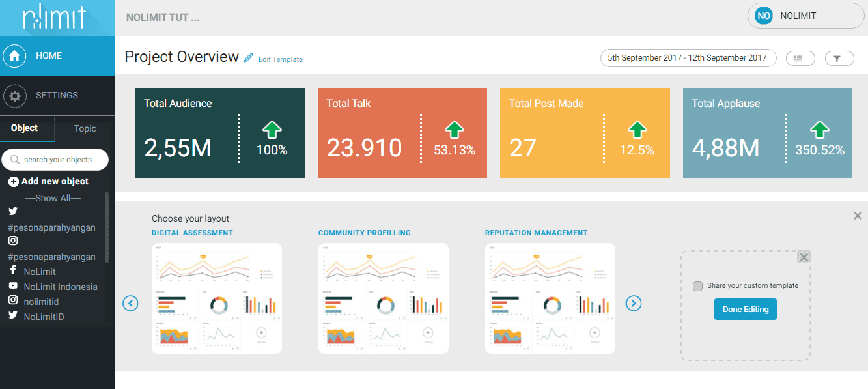Close the Choose your layout panel
The height and width of the screenshot is (389, 868).
click(x=858, y=216)
